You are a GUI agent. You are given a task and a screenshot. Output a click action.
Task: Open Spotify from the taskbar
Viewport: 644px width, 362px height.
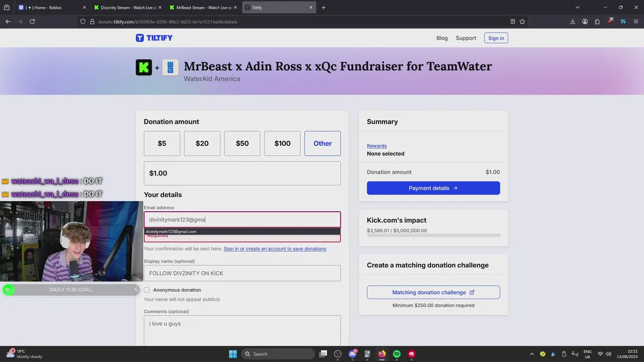click(396, 354)
